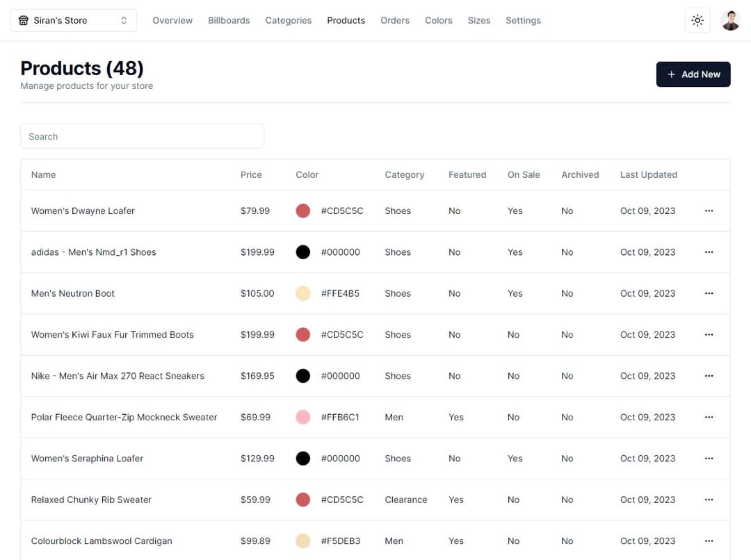Open actions menu for Polar Fleece Sweater
This screenshot has width=751, height=560.
pos(709,418)
